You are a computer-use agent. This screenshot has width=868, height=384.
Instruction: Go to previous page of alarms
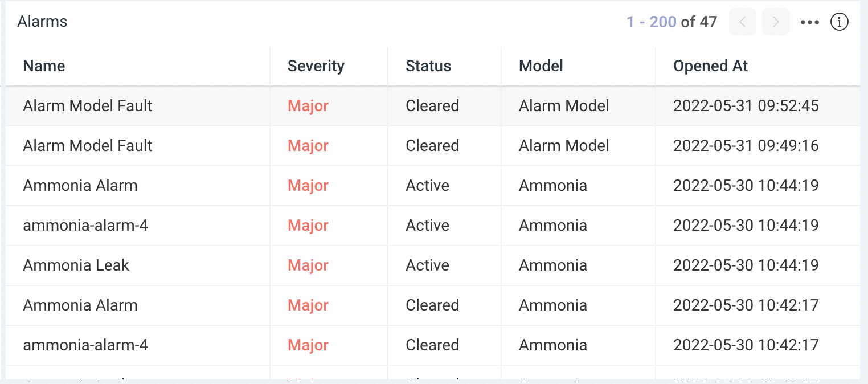[x=742, y=22]
